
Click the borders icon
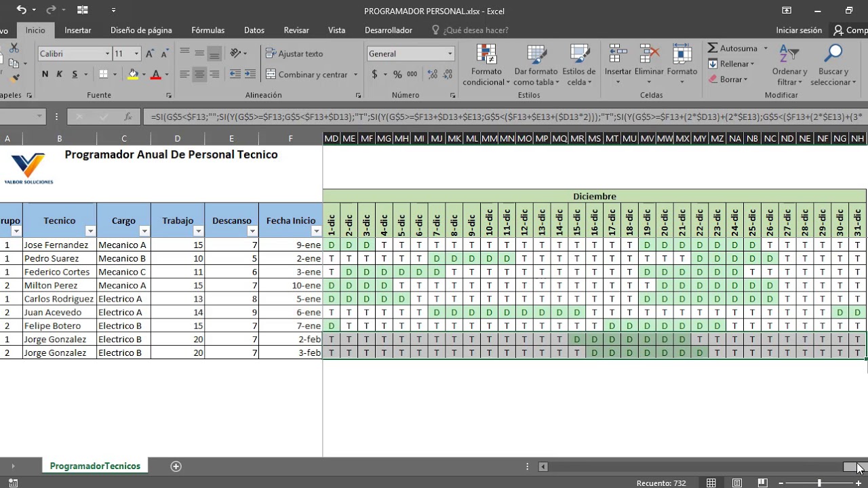(104, 75)
